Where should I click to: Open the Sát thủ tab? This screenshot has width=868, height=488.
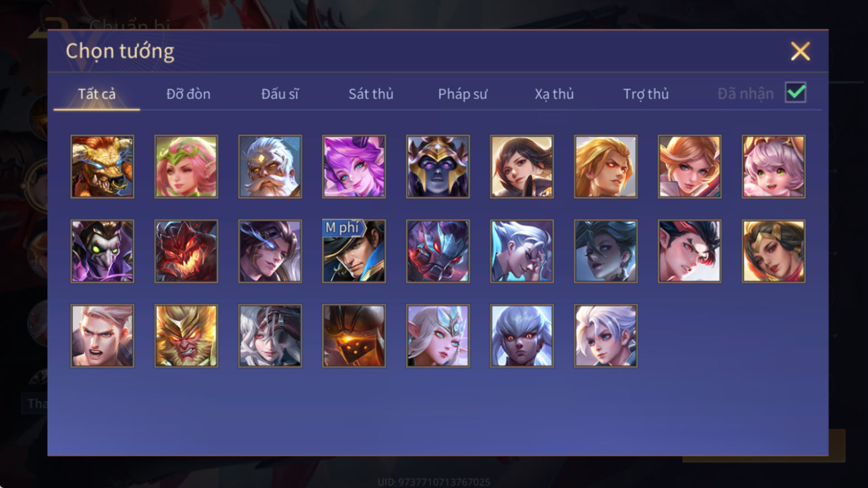coord(371,94)
